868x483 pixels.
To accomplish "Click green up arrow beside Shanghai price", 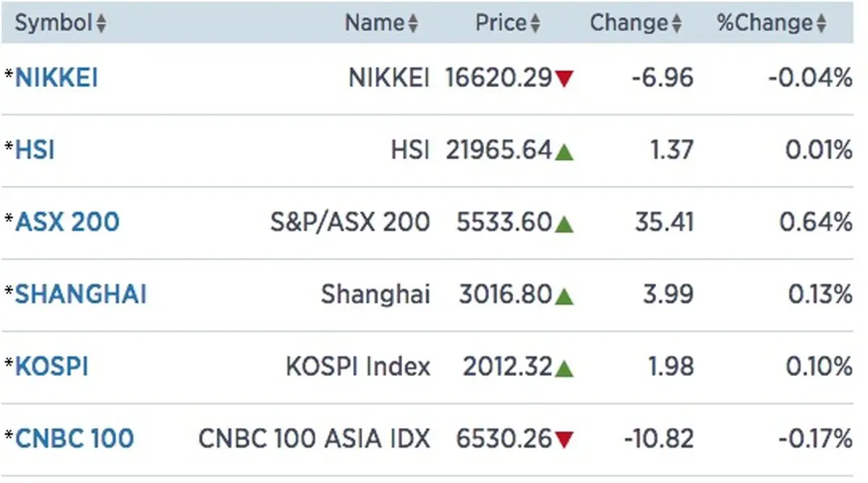I will pos(564,295).
